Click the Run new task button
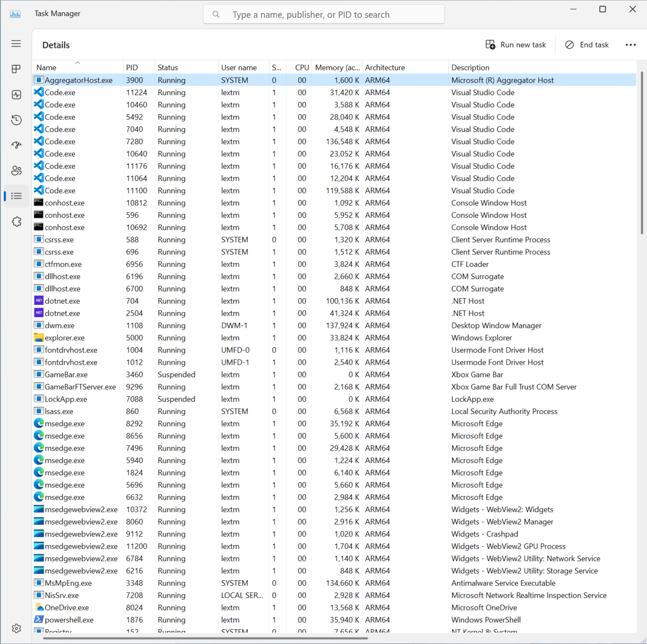647x644 pixels. pos(516,44)
